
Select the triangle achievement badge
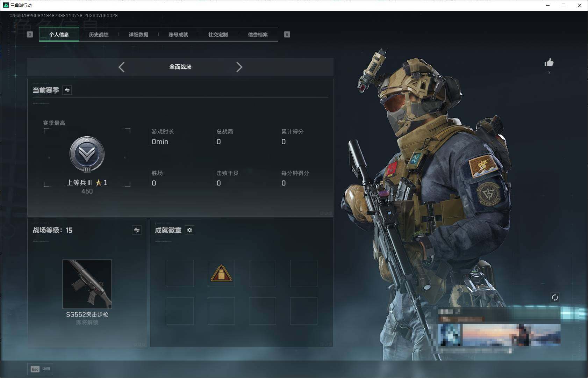[221, 273]
